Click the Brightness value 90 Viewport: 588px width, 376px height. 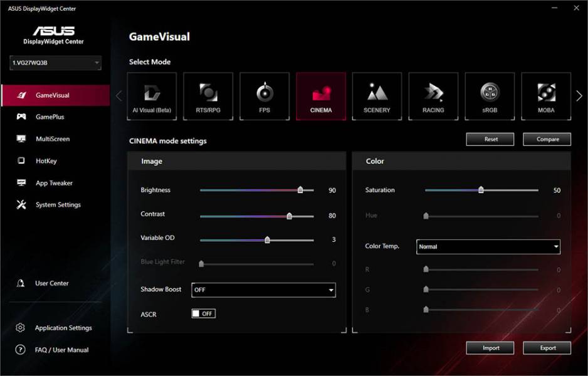click(x=332, y=191)
